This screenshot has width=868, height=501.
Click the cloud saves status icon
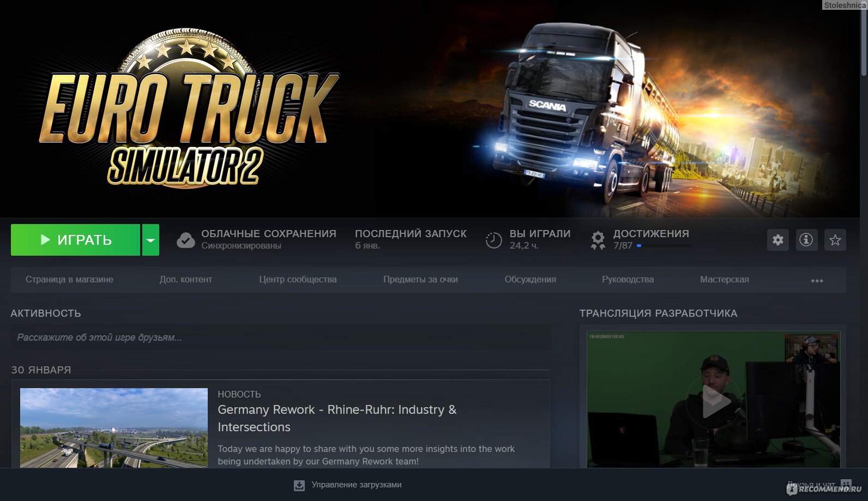point(186,240)
